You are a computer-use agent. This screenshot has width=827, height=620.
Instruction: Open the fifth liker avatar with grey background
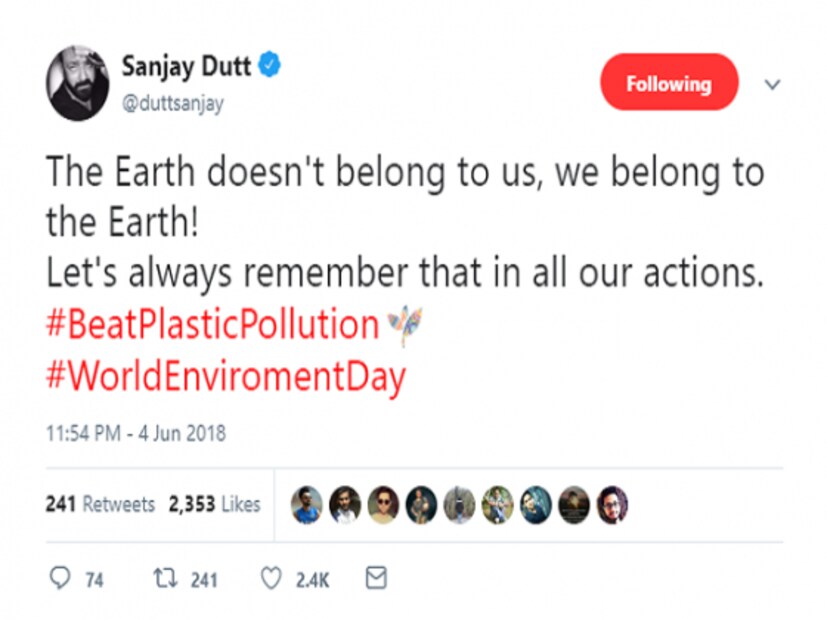pos(458,505)
